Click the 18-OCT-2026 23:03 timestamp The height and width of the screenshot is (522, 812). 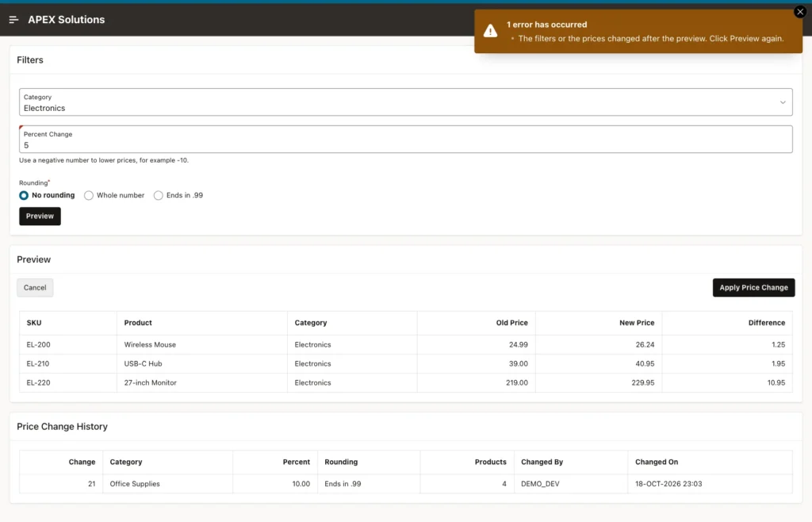pyautogui.click(x=668, y=484)
